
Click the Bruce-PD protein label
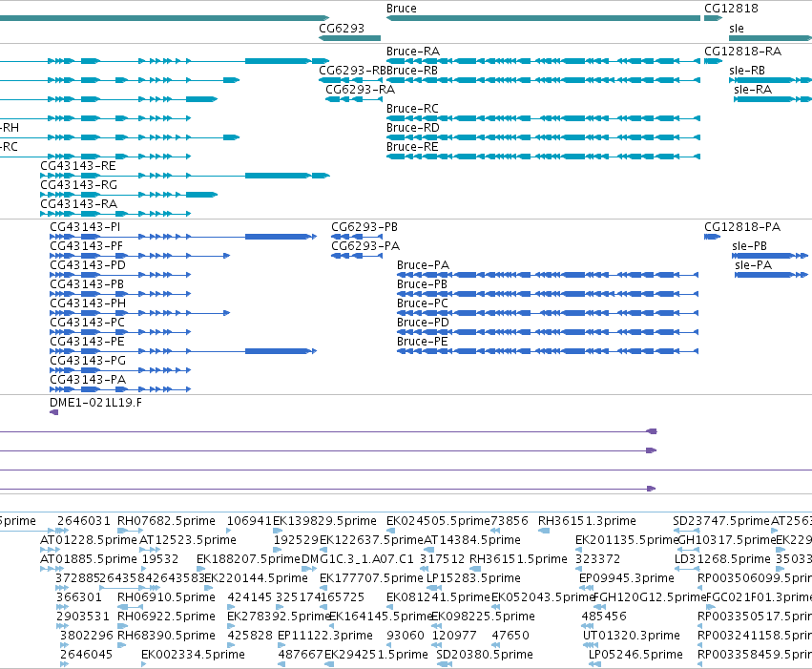423,323
